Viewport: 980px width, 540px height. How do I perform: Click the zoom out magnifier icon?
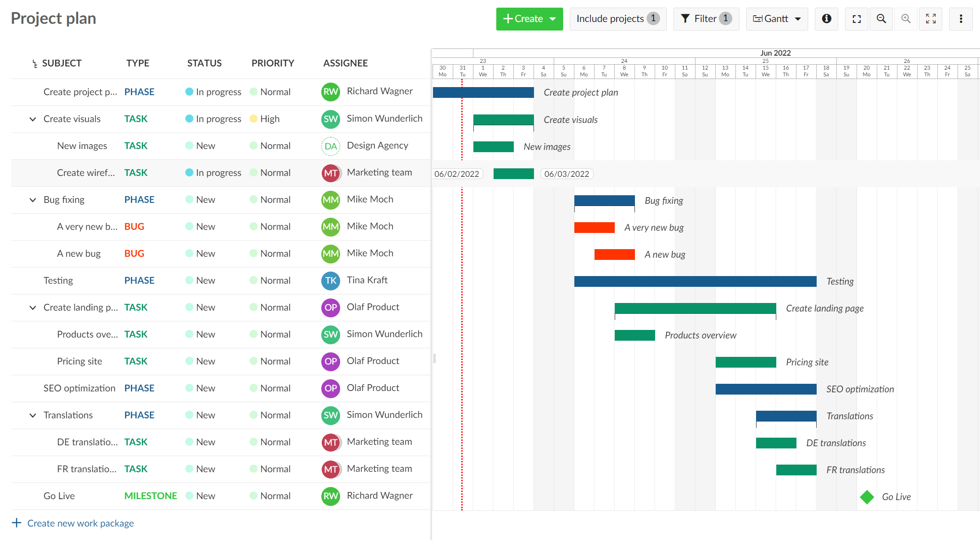tap(881, 19)
